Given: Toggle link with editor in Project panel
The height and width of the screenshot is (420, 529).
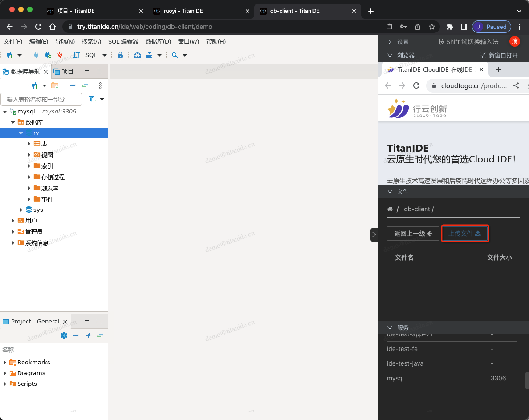Looking at the screenshot, I should [100, 335].
